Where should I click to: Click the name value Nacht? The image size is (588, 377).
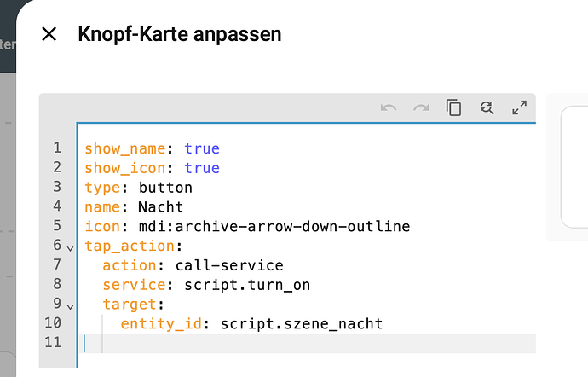coord(161,206)
